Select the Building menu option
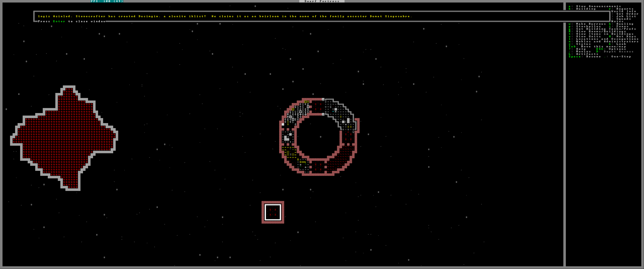 click(x=582, y=9)
